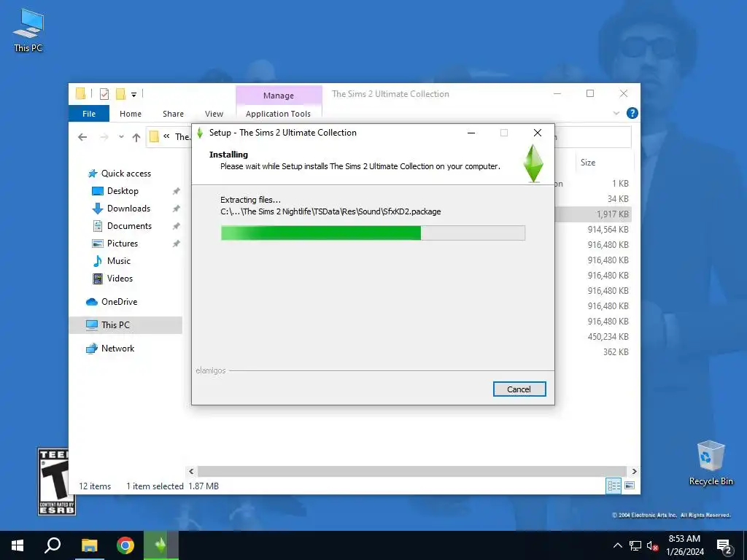Click the Downloads pin icon

coord(177,209)
